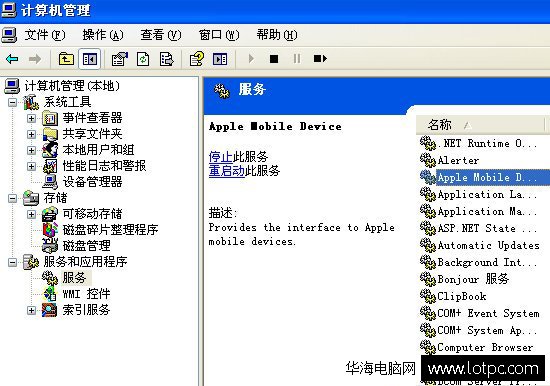Select the COM+ System Ap... service
This screenshot has width=550, height=386.
click(479, 330)
